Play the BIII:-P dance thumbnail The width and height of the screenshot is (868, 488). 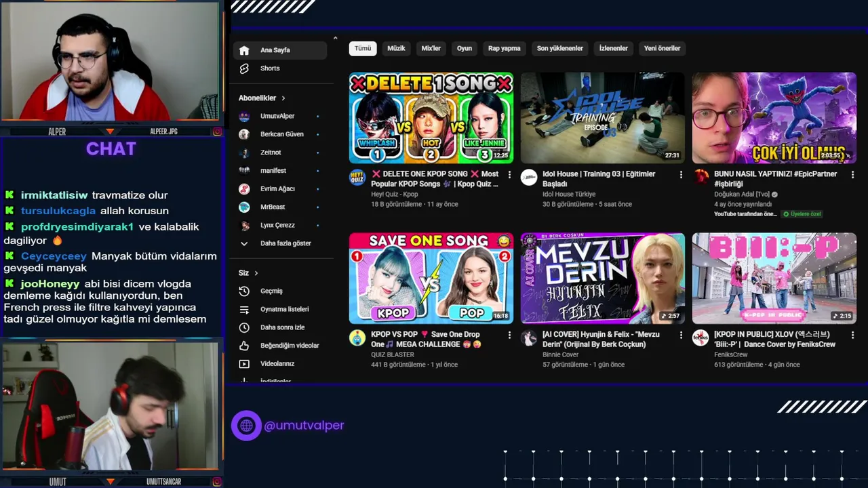click(x=774, y=278)
